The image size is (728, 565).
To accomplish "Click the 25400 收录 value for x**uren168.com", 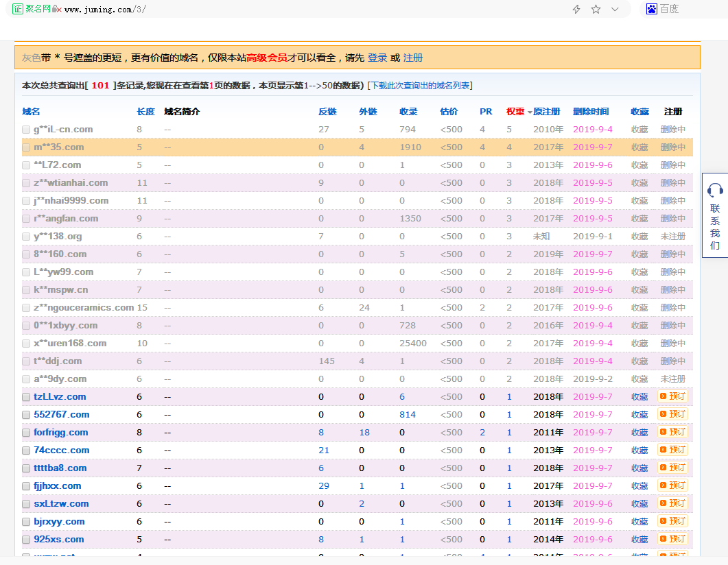I will click(x=413, y=344).
